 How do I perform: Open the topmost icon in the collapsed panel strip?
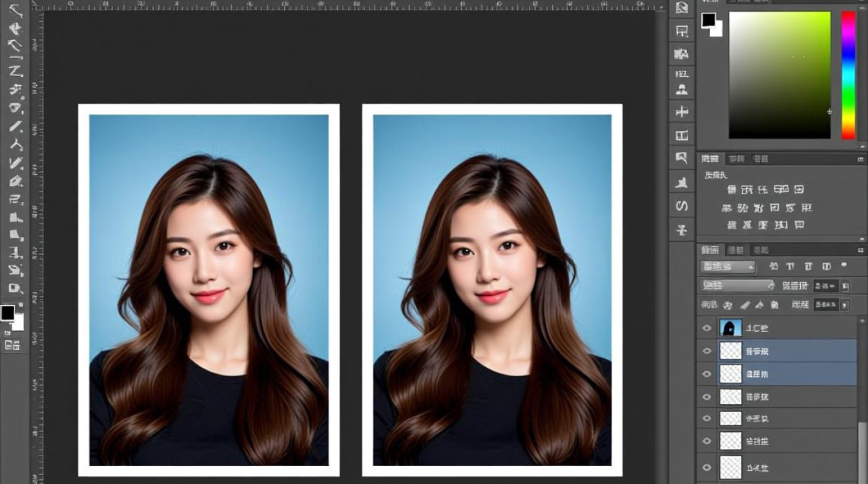pyautogui.click(x=681, y=8)
